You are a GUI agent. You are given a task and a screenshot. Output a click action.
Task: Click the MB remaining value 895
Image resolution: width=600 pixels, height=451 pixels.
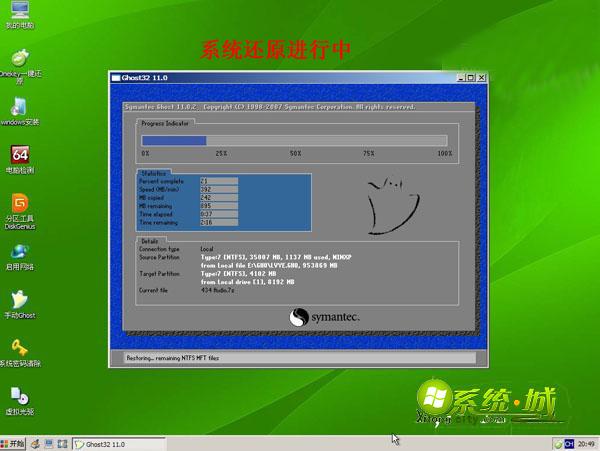tap(219, 206)
